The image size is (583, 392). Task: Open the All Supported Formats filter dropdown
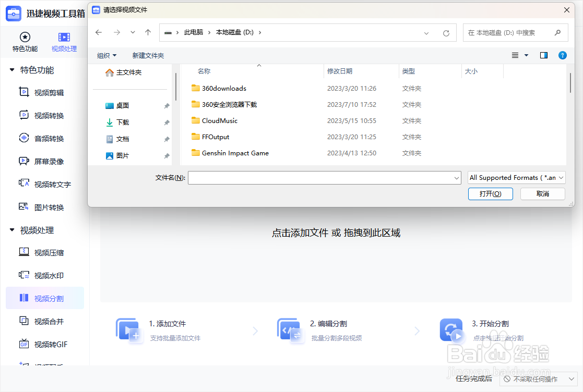coord(516,178)
